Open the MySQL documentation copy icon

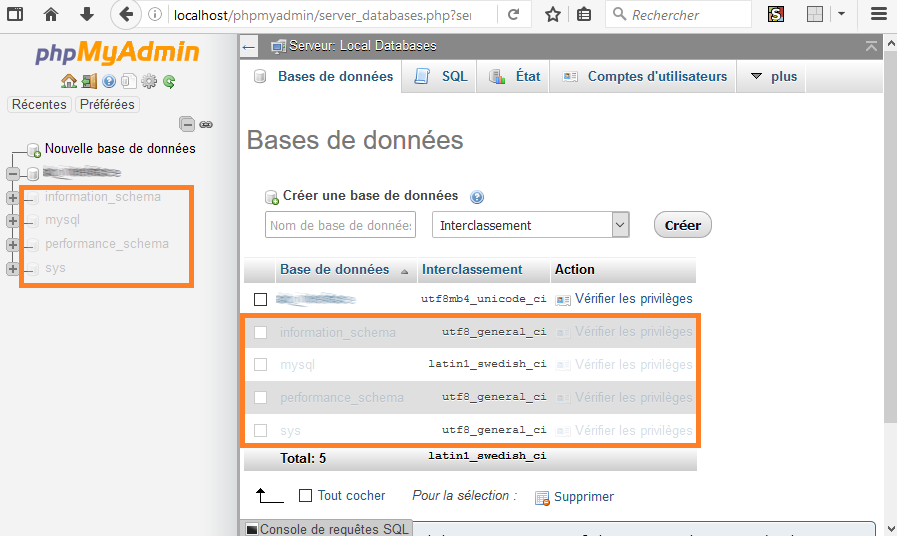pos(129,81)
